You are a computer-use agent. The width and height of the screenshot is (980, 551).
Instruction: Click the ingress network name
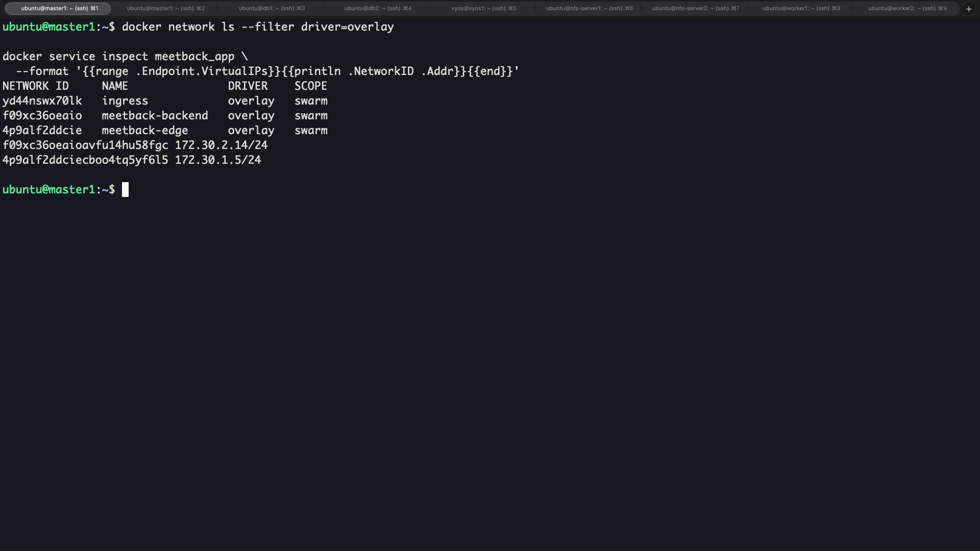tap(125, 101)
